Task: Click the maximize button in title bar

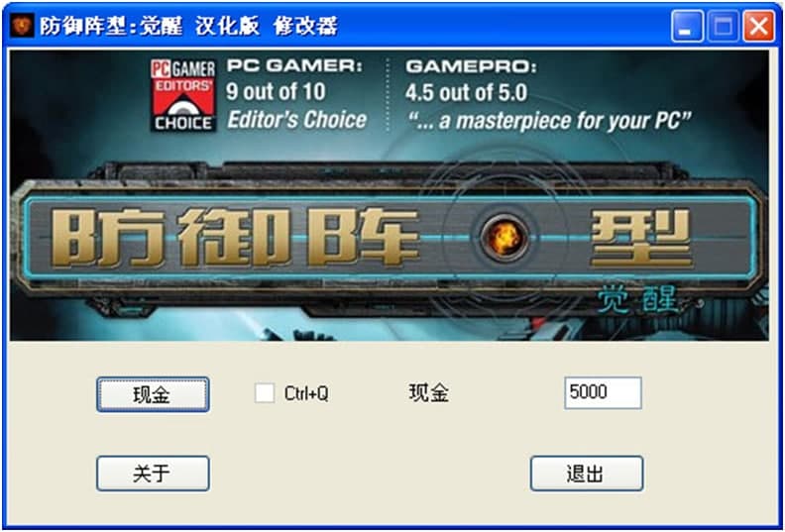Action: coord(723,27)
